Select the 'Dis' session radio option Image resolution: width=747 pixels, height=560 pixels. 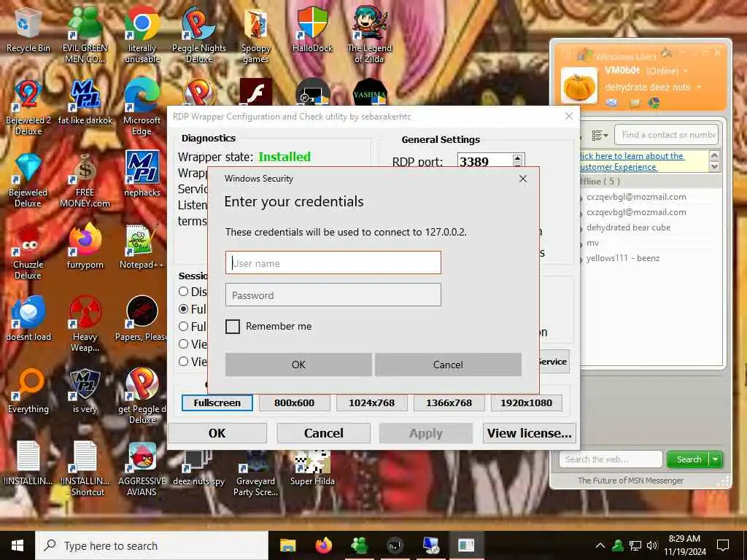(x=183, y=292)
